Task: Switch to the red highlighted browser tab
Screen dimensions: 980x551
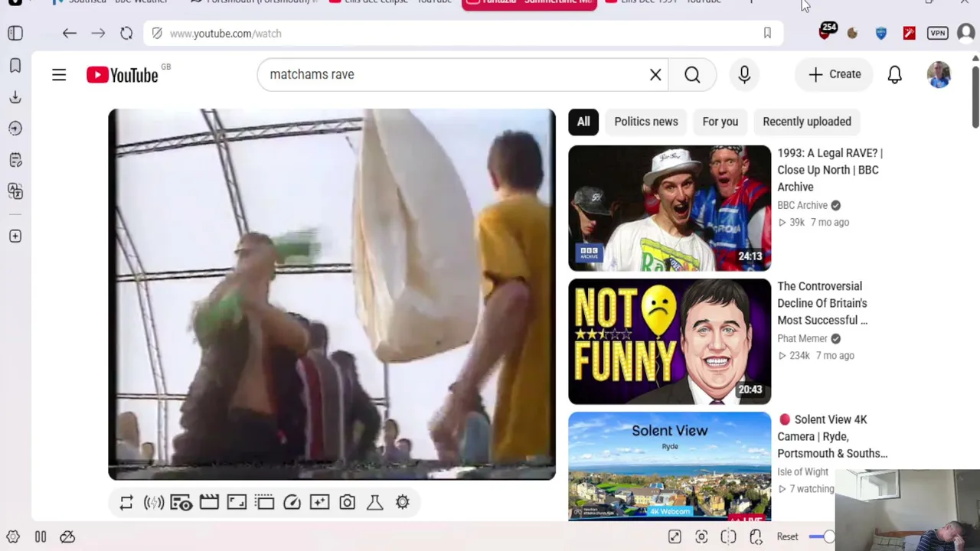Action: tap(529, 4)
